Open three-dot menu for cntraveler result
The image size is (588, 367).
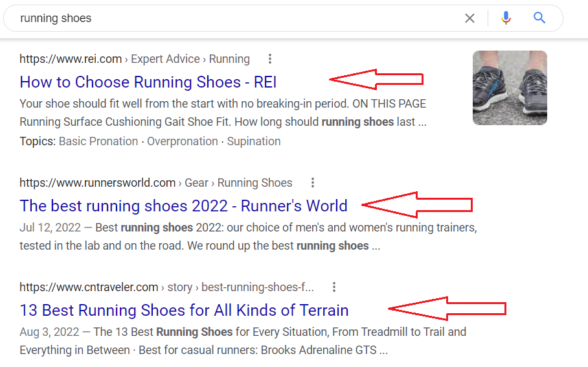pyautogui.click(x=334, y=287)
